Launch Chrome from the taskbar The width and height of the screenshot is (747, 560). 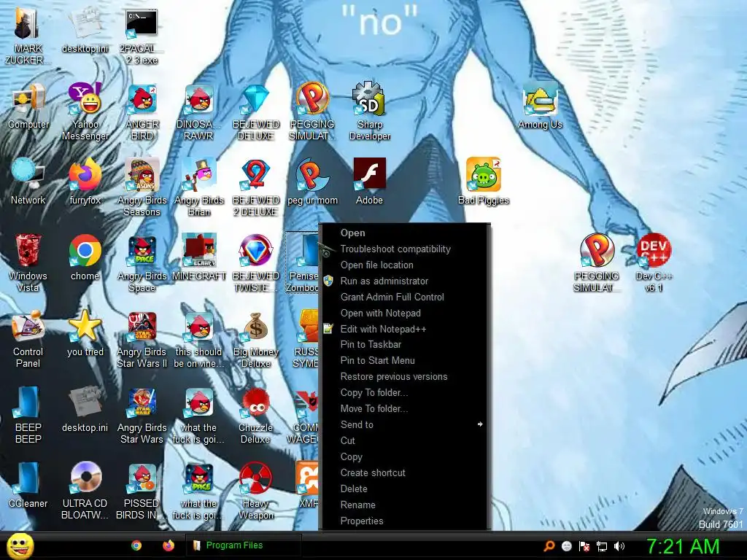point(136,545)
